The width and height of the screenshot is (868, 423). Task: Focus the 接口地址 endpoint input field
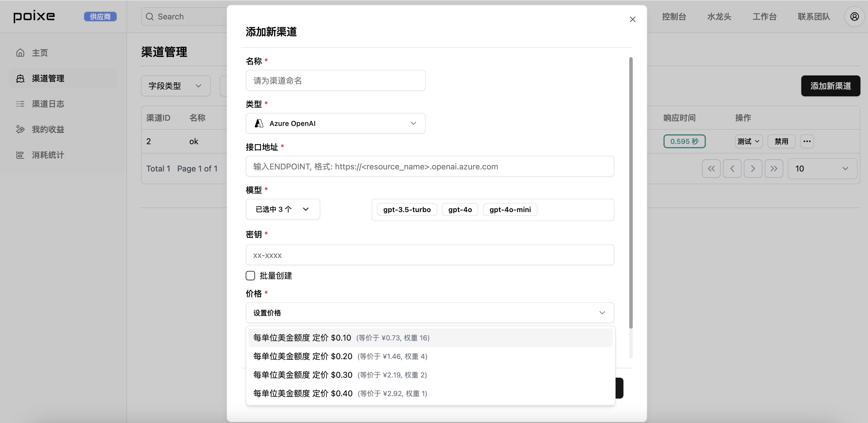pyautogui.click(x=430, y=167)
